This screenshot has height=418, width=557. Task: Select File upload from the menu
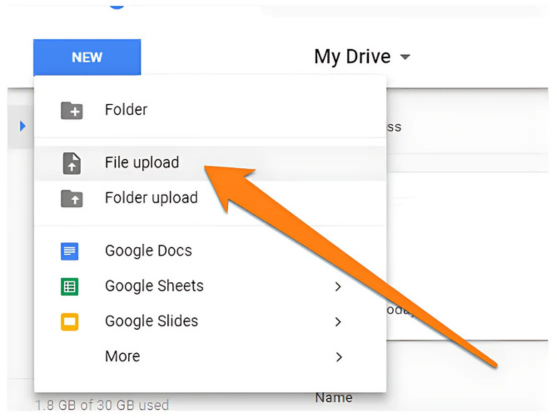tap(210, 163)
